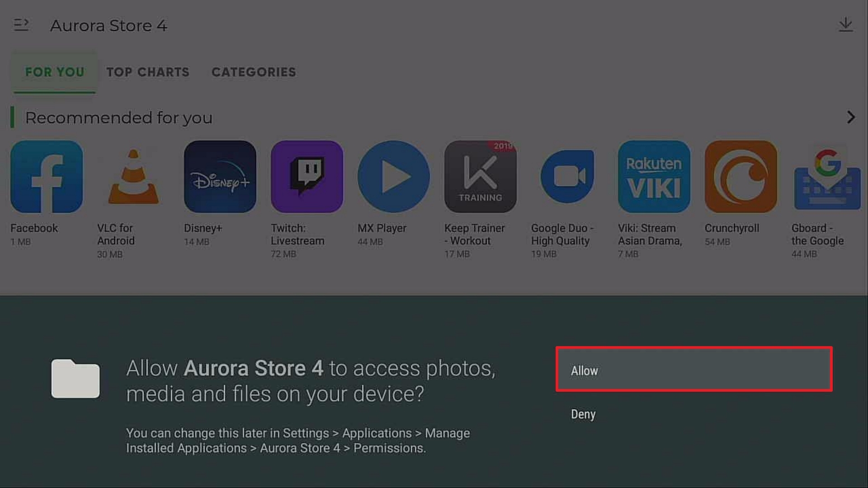
Task: Switch to the TOP CHARTS tab
Action: tap(148, 72)
